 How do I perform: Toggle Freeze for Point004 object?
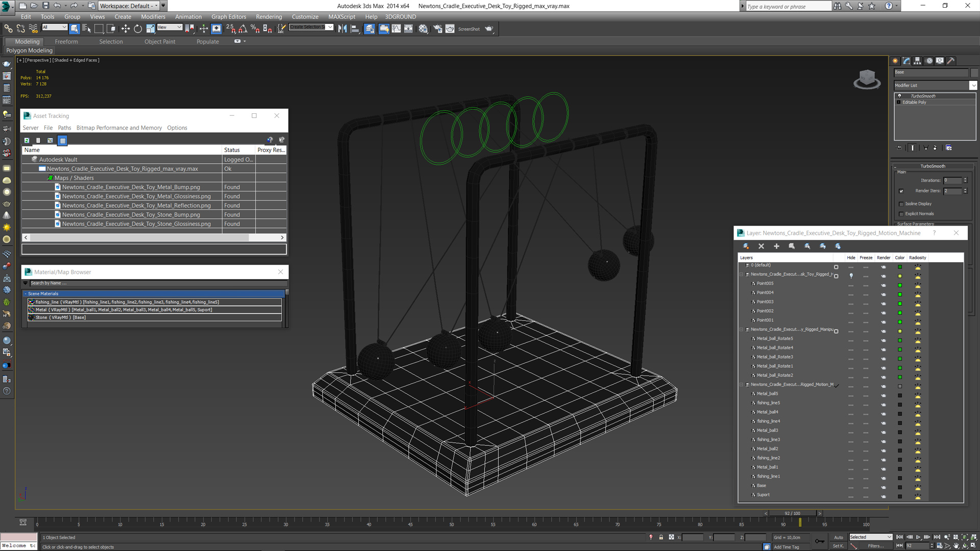(866, 294)
